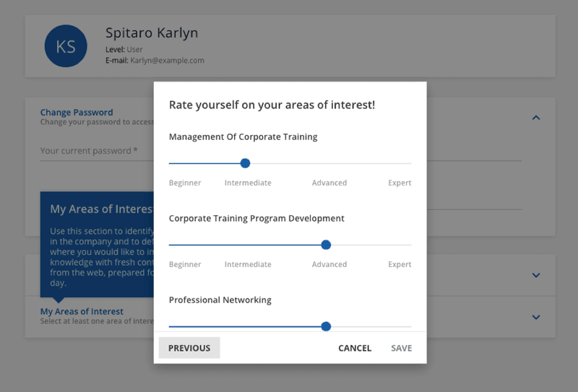
Task: Adjust the Corporate Training Program Development slider handle
Action: (326, 245)
